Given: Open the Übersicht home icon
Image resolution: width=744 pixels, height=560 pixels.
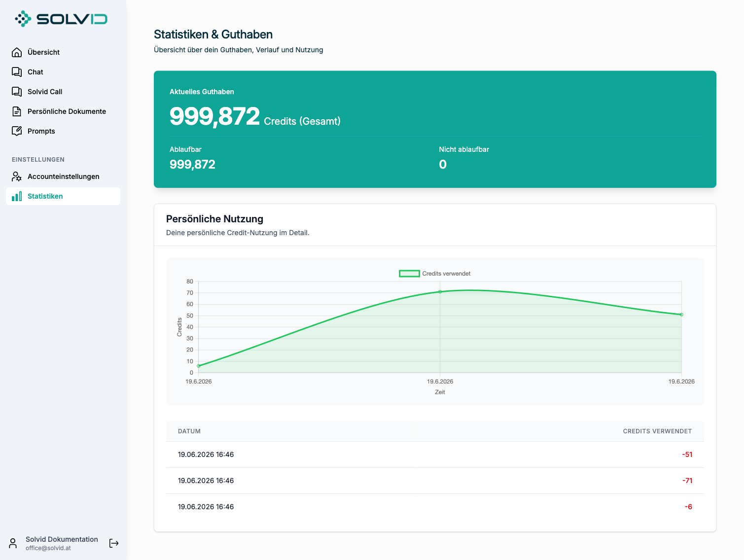Looking at the screenshot, I should [x=17, y=52].
